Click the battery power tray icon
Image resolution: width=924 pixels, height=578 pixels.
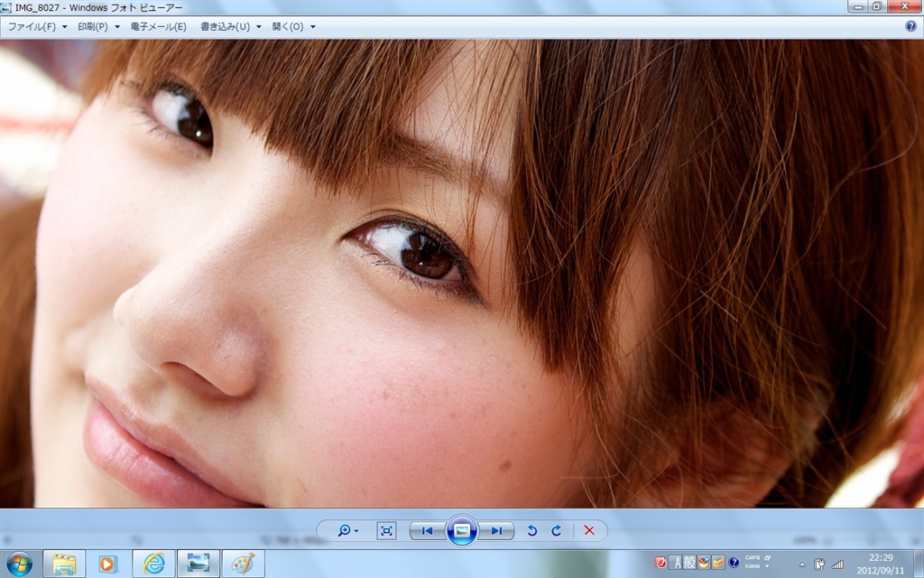(819, 564)
